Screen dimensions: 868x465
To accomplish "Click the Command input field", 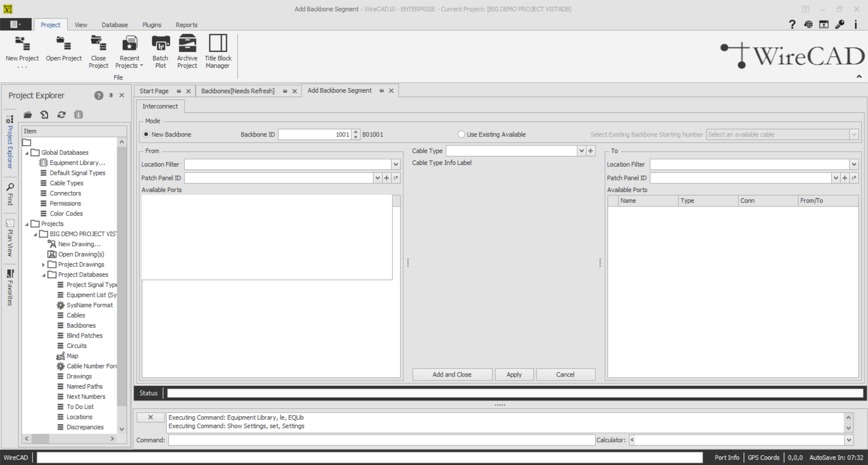I will [381, 440].
